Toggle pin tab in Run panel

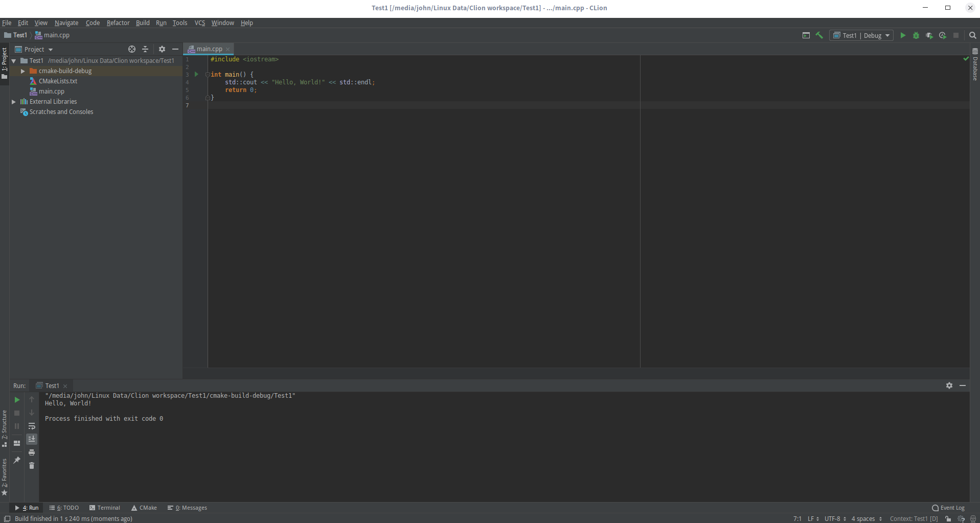(x=17, y=460)
